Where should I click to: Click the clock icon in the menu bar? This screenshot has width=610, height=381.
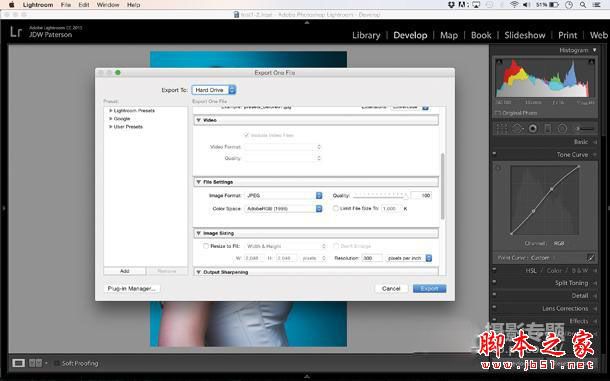(569, 5)
